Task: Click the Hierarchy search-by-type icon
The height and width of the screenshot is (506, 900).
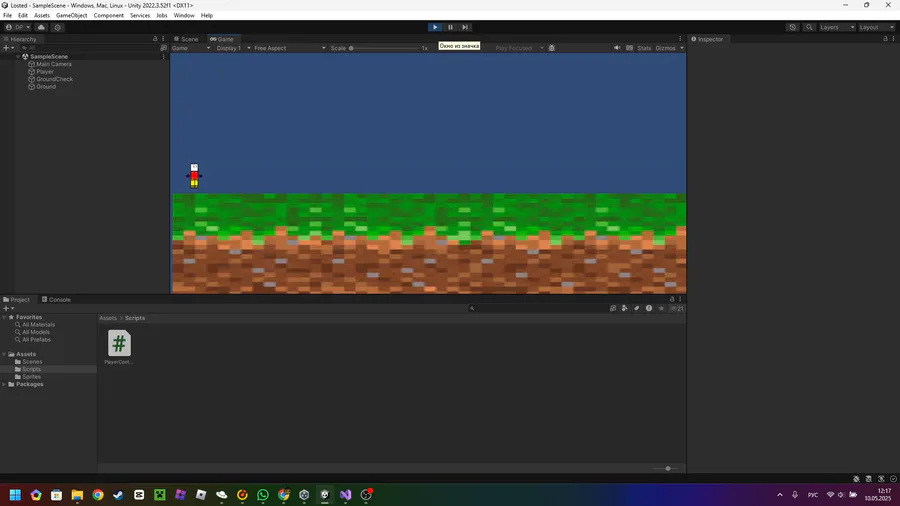Action: tap(164, 48)
